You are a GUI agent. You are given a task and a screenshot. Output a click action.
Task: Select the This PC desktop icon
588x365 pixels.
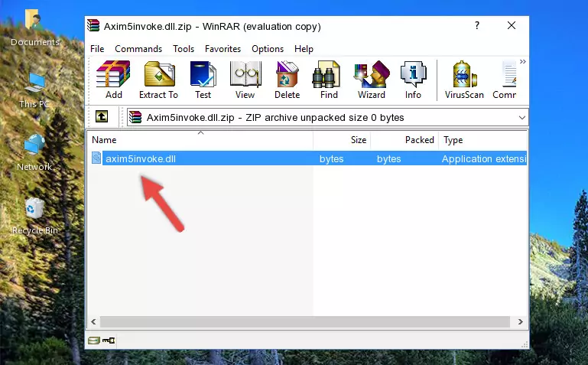coord(34,90)
